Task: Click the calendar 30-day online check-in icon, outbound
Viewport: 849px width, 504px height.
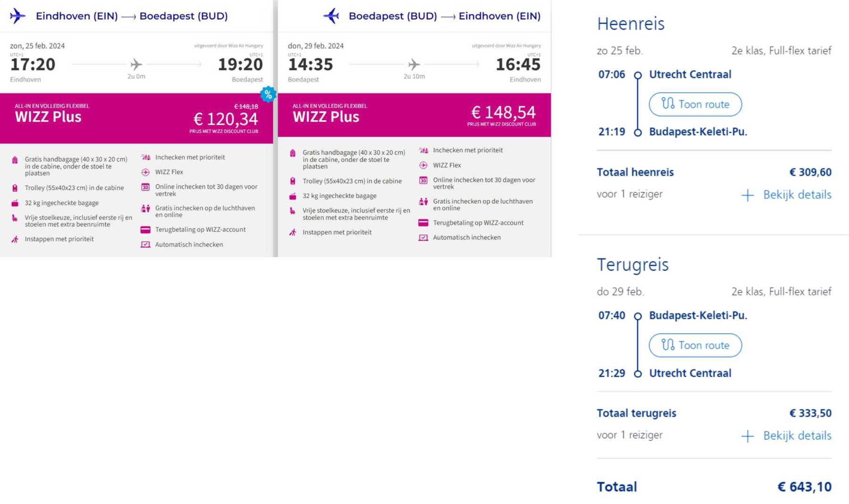Action: [x=146, y=187]
